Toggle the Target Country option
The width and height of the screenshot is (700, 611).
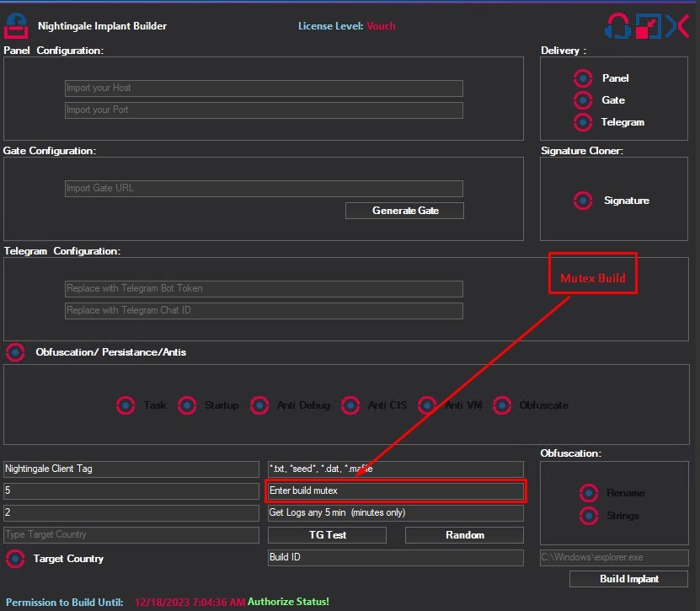(x=15, y=559)
